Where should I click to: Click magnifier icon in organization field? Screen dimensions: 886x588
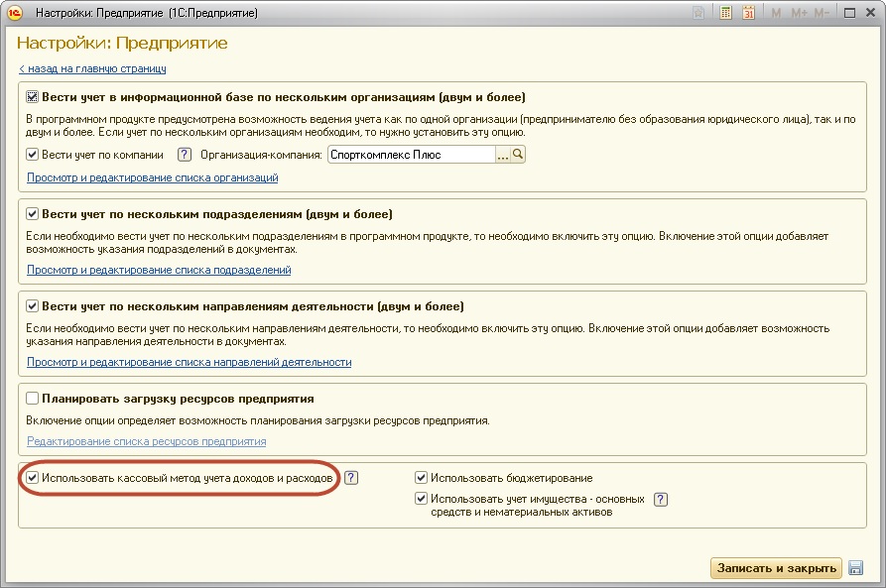tap(518, 155)
